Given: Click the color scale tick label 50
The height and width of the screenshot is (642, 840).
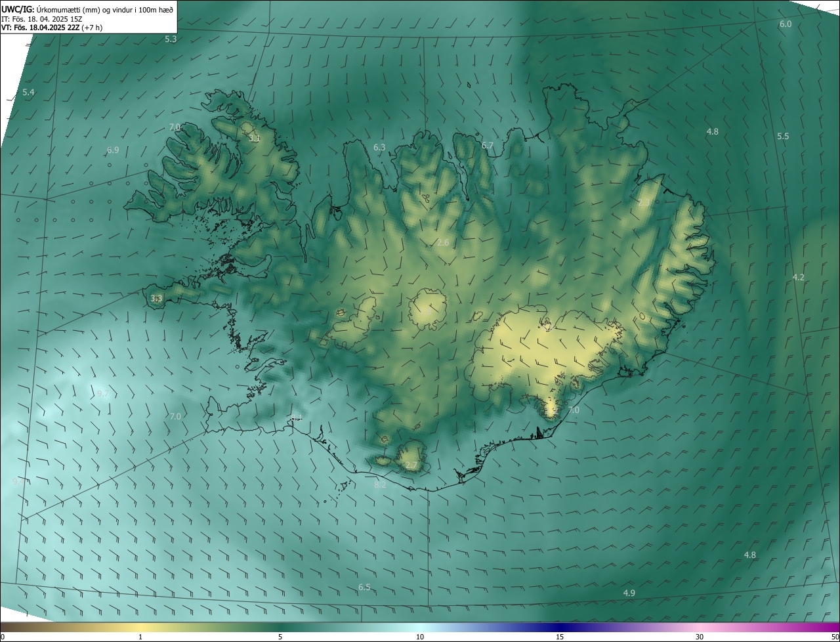Looking at the screenshot, I should tap(835, 637).
